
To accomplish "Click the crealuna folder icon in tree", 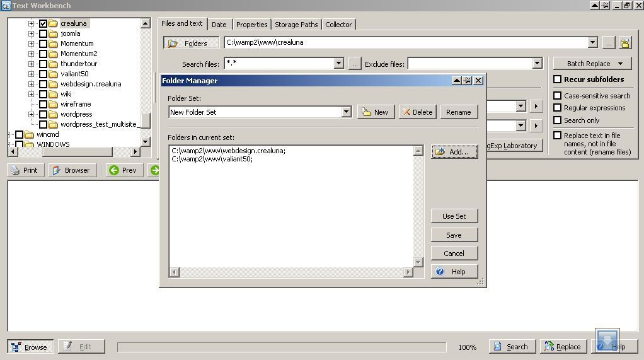I will click(53, 23).
